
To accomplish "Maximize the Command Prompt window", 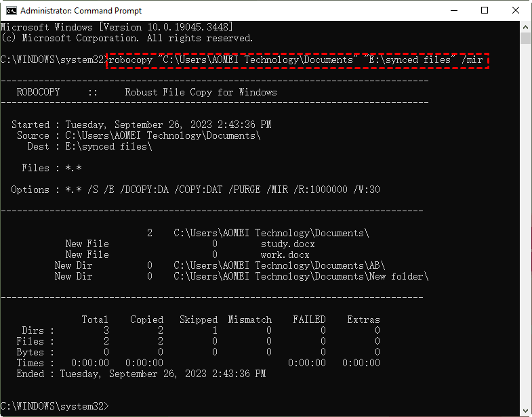I will pyautogui.click(x=484, y=11).
